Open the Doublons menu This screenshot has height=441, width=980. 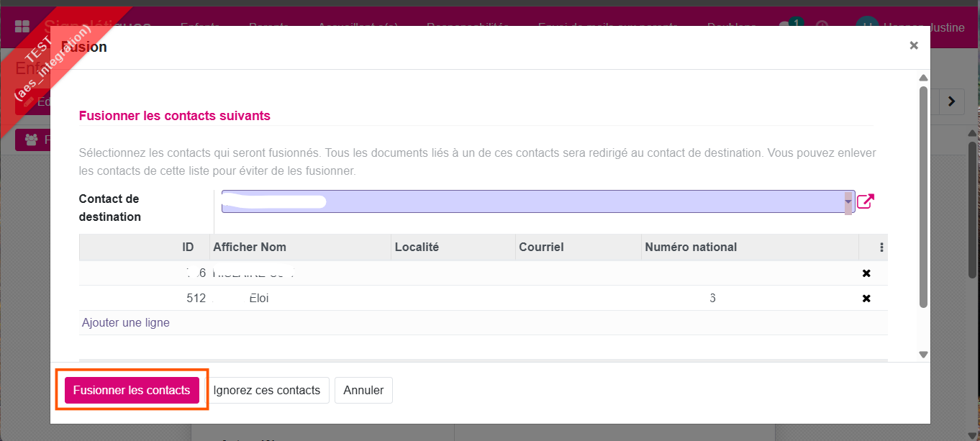click(x=731, y=27)
